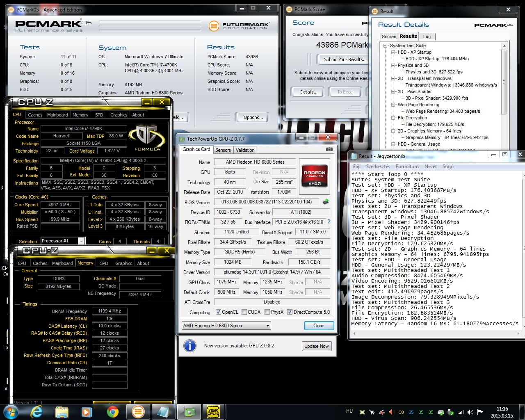525x420 pixels.
Task: Collapse the 2D - Transparent Windows node
Action: 393,78
